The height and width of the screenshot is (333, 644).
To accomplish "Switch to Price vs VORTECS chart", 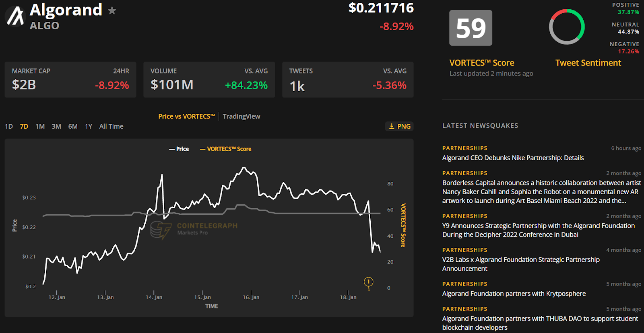I will (x=187, y=116).
